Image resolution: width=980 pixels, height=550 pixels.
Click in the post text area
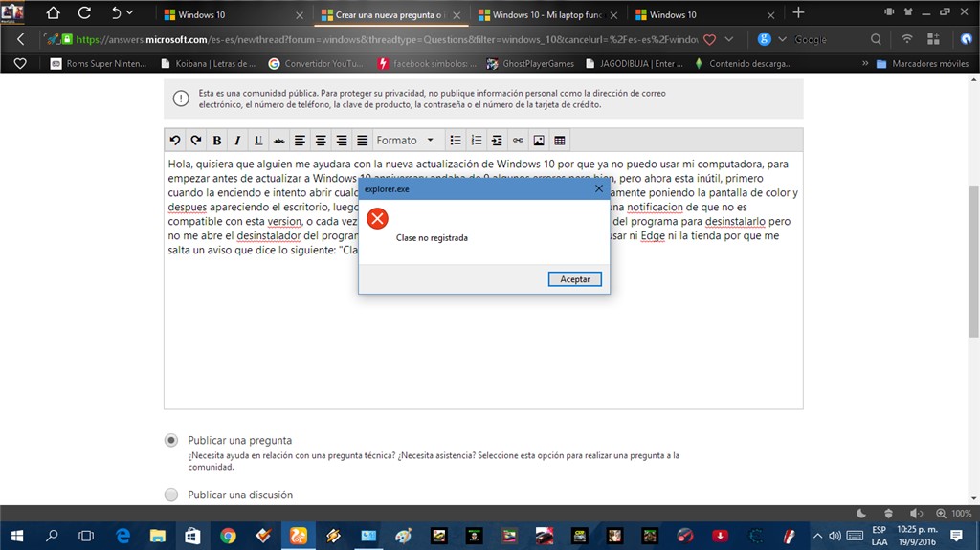(x=483, y=280)
